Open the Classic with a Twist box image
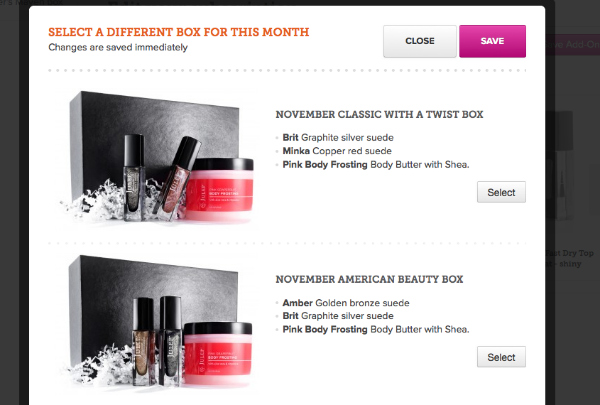The width and height of the screenshot is (600, 405). (158, 157)
